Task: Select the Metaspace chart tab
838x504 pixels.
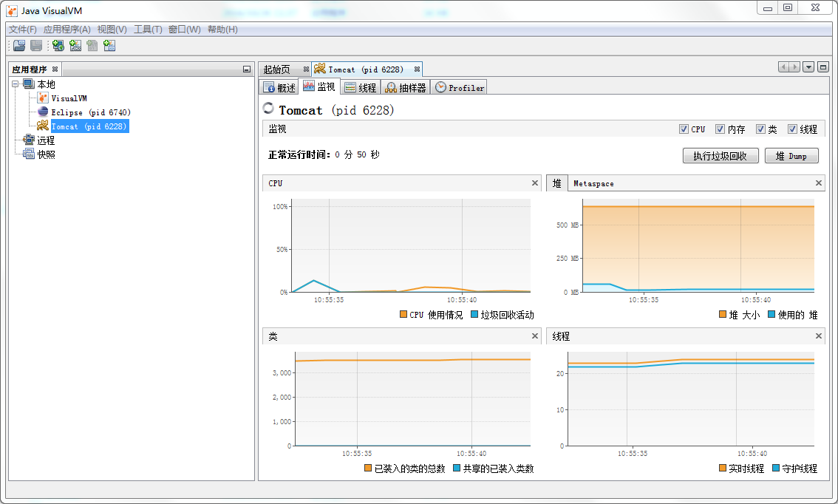Action: (x=593, y=183)
